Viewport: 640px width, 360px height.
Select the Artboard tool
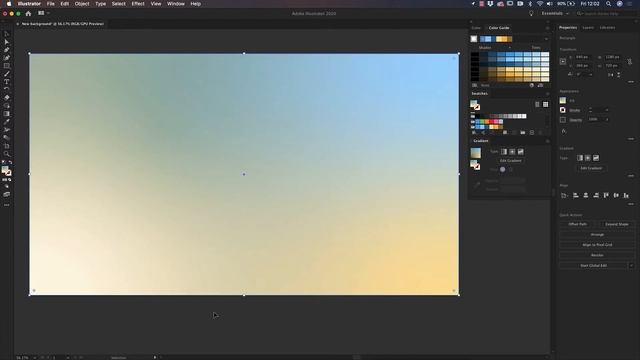[x=7, y=146]
